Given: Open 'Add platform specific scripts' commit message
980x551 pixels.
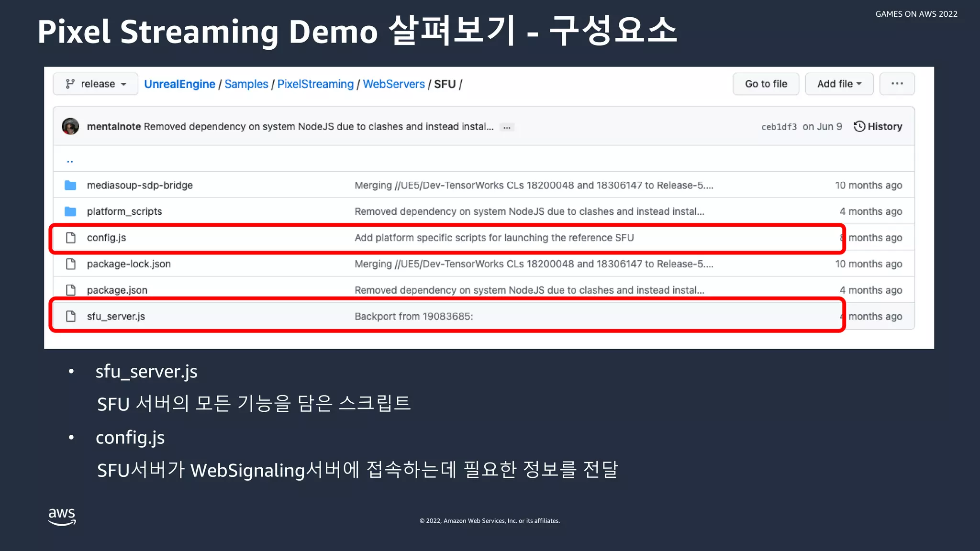Looking at the screenshot, I should click(x=494, y=238).
